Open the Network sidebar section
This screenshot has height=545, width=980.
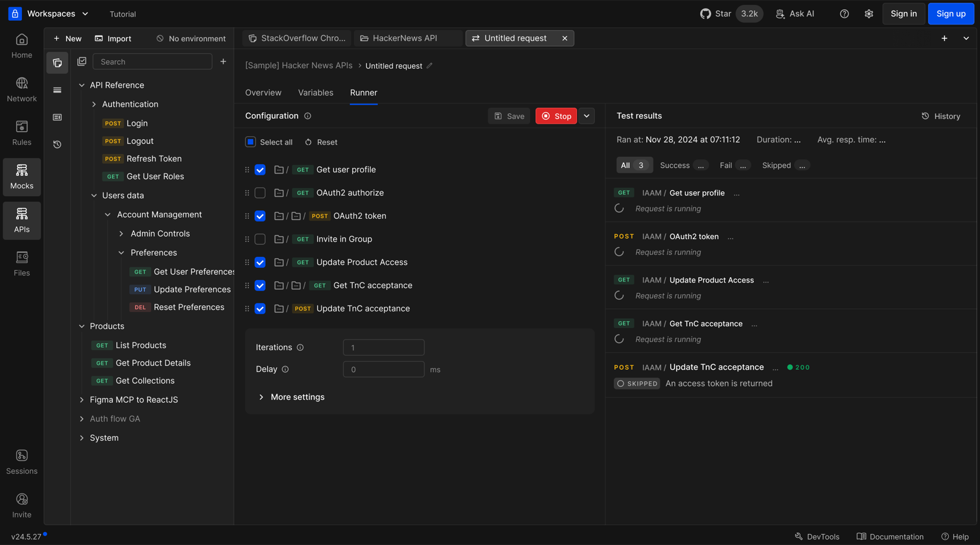pos(21,90)
